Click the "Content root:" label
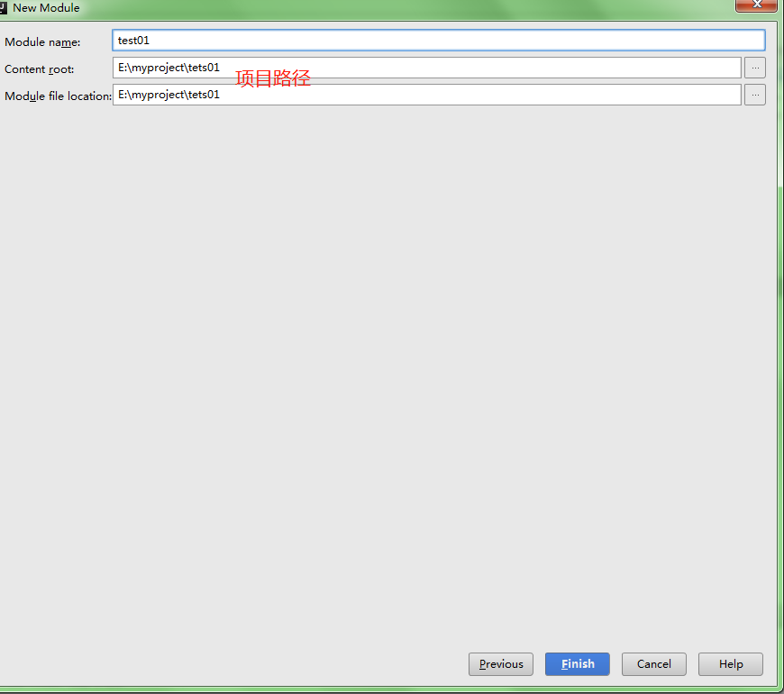This screenshot has width=784, height=694. click(x=39, y=69)
